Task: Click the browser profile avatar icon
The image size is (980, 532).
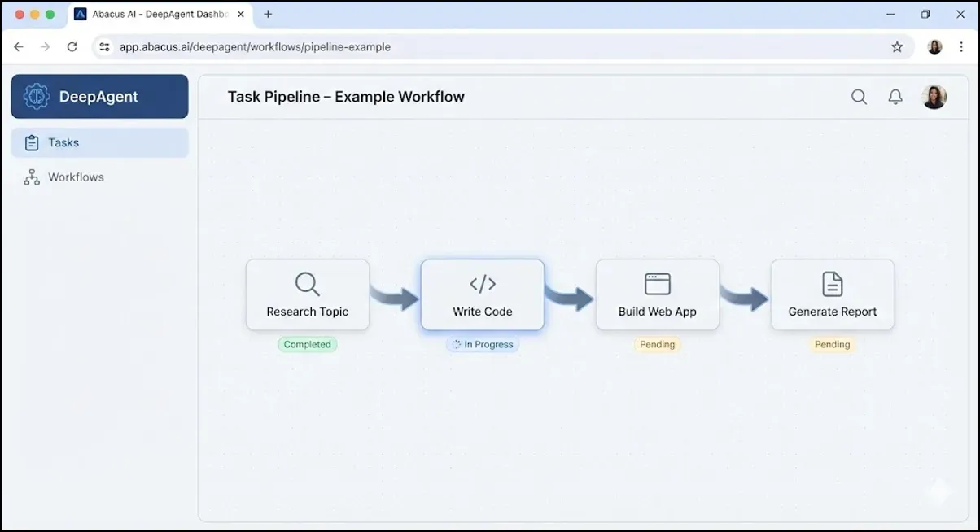Action: (934, 47)
